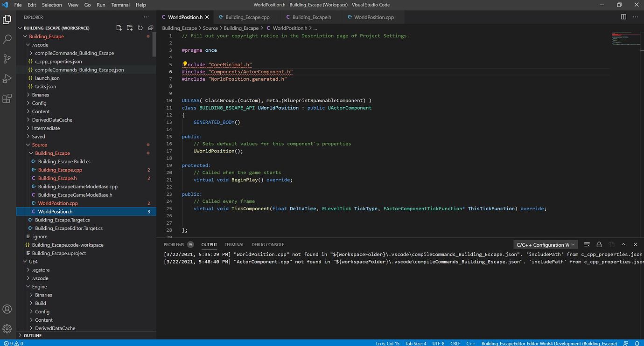Toggle output panel scroll lock
644x346 pixels.
(599, 245)
